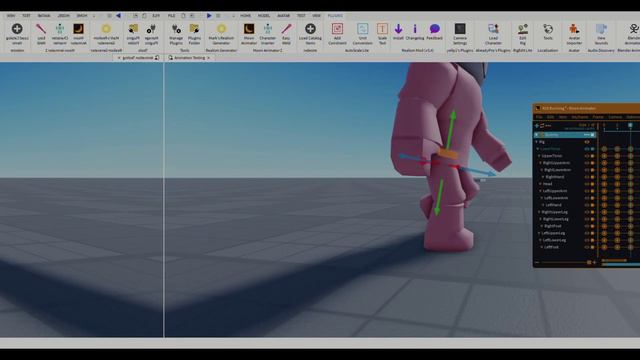
Task: Click the orange handle on the character's leg
Action: (x=448, y=154)
